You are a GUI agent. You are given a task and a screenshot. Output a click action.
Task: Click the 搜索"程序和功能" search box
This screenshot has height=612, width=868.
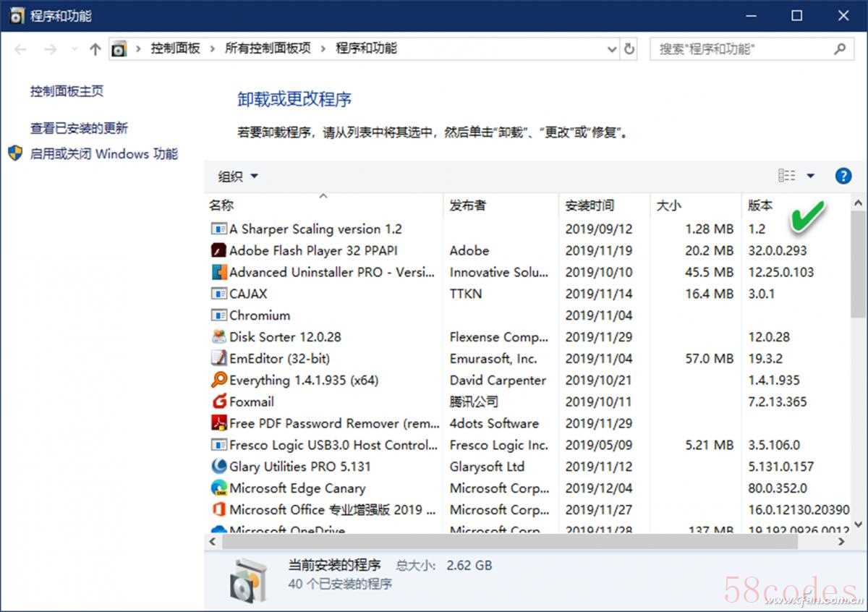[741, 49]
